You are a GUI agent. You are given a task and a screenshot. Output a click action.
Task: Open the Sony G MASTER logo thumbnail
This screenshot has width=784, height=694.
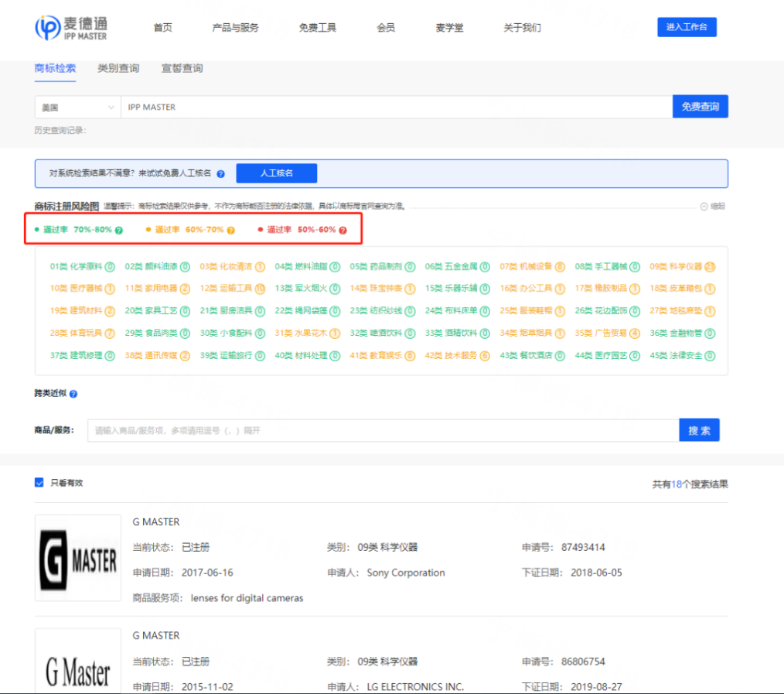click(78, 558)
